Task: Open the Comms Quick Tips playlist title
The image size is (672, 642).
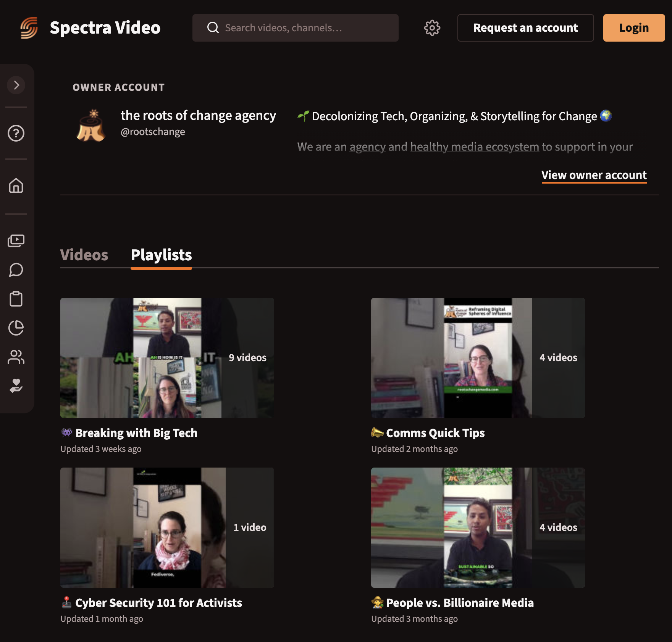Action: 435,433
